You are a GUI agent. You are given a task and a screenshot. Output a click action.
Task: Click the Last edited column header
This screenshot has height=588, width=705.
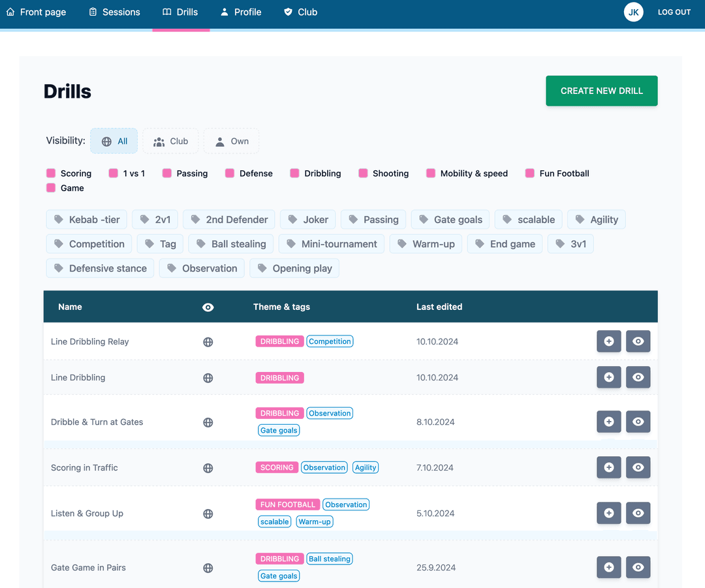pyautogui.click(x=439, y=307)
